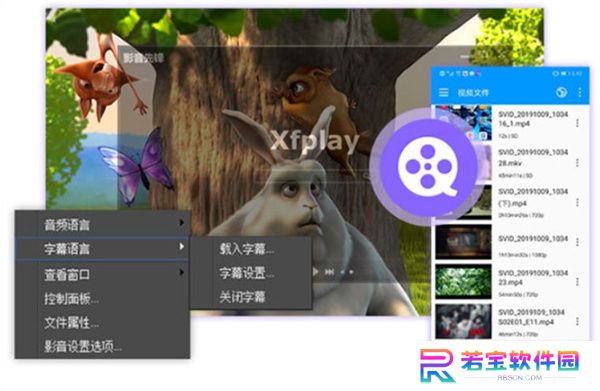This screenshot has width=600, height=391.
Task: Minimize the 影音先锋 player window
Action: (465, 57)
